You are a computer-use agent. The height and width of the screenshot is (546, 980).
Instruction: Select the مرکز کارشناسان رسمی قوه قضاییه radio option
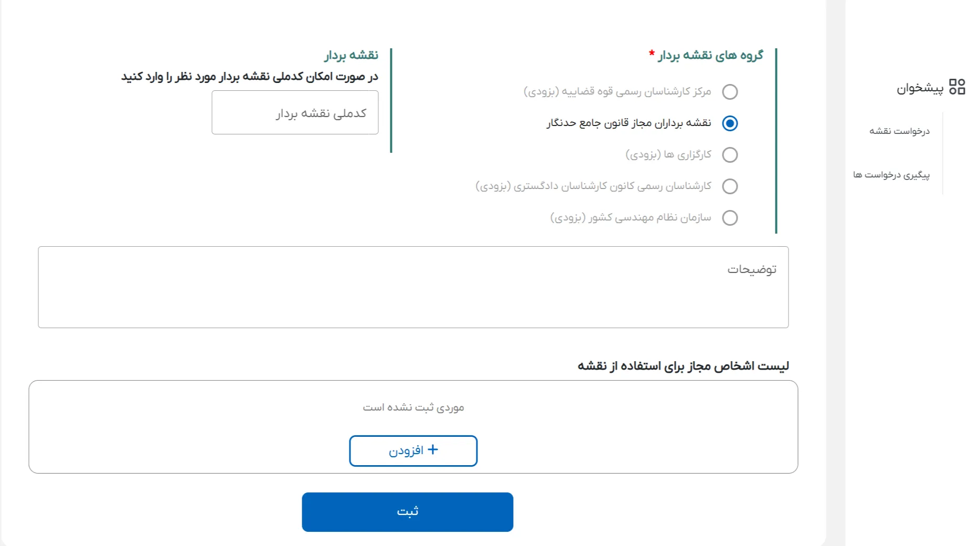click(x=730, y=92)
